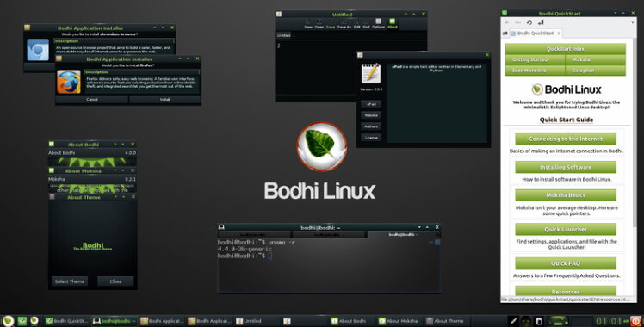The width and height of the screenshot is (644, 327).
Task: Open the QuickStart browser toolbar dropdown arrow
Action: click(632, 22)
